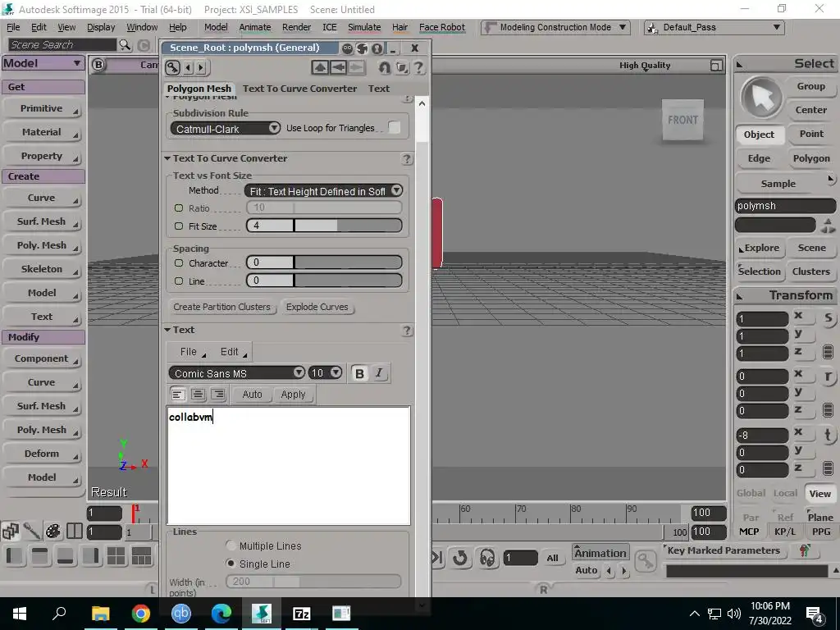Switch to the Polygon Mesh tab
The width and height of the screenshot is (840, 630).
pos(199,89)
